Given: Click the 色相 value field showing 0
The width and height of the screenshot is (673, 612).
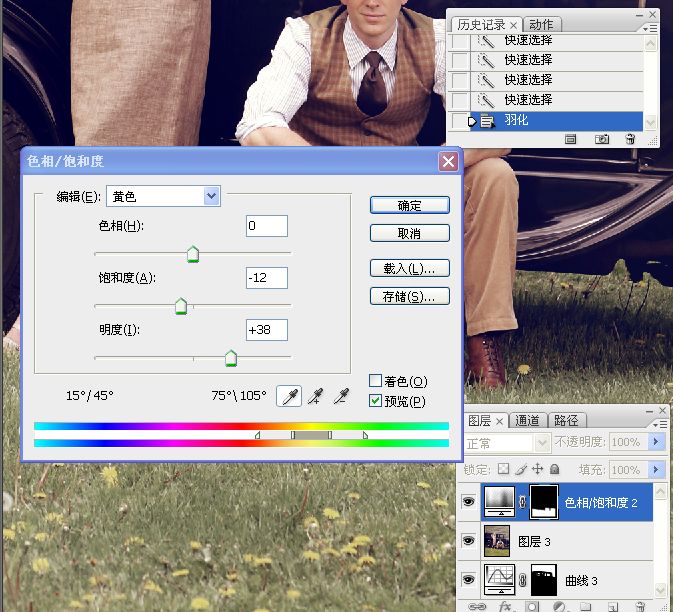Looking at the screenshot, I should [267, 226].
